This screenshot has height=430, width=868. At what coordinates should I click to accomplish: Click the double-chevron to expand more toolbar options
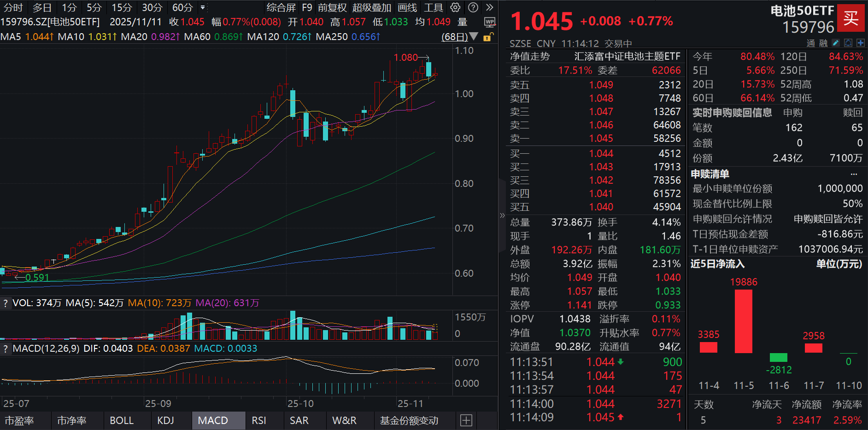click(x=489, y=7)
